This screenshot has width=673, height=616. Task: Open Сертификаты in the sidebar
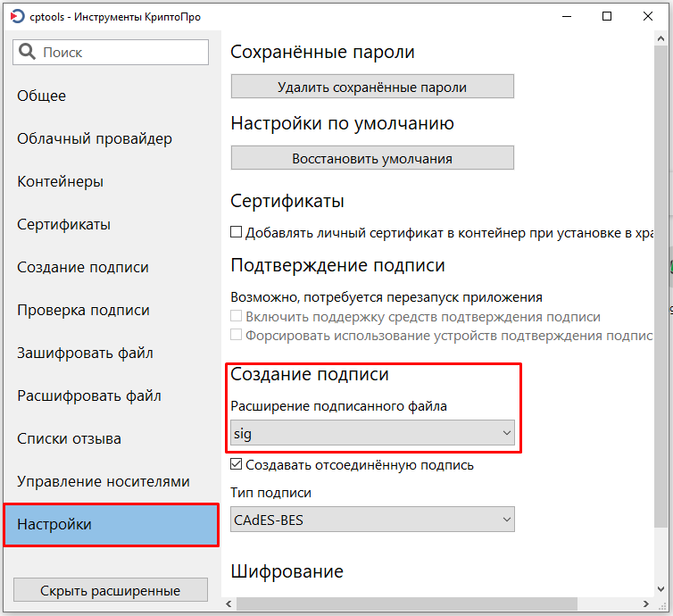[63, 224]
